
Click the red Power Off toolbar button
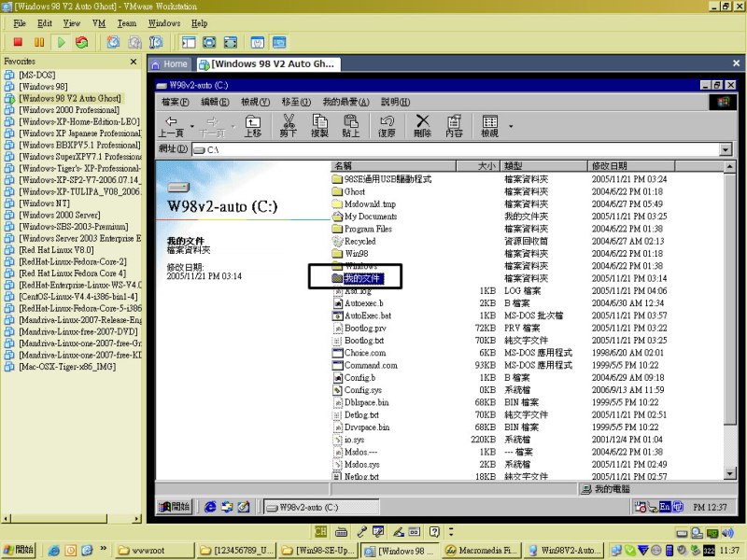click(18, 42)
